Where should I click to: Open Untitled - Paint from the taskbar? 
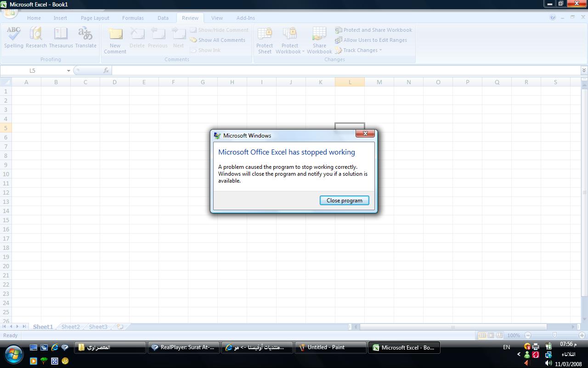coord(330,347)
